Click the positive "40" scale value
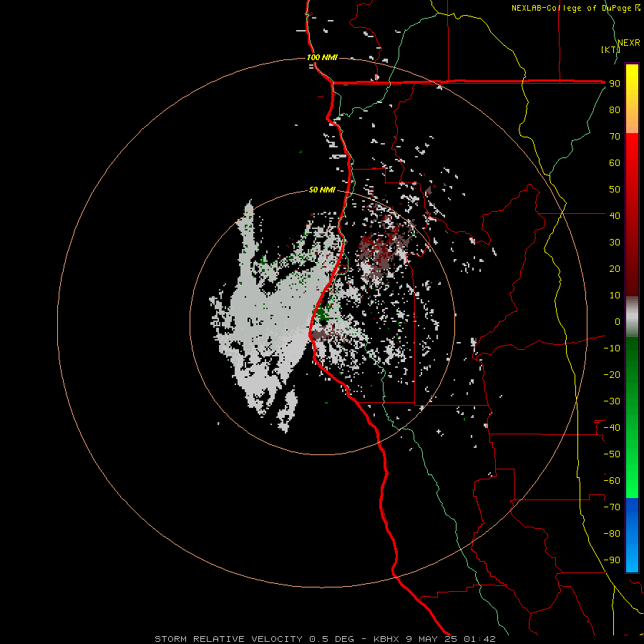Viewport: 644px width, 644px height. coord(615,215)
